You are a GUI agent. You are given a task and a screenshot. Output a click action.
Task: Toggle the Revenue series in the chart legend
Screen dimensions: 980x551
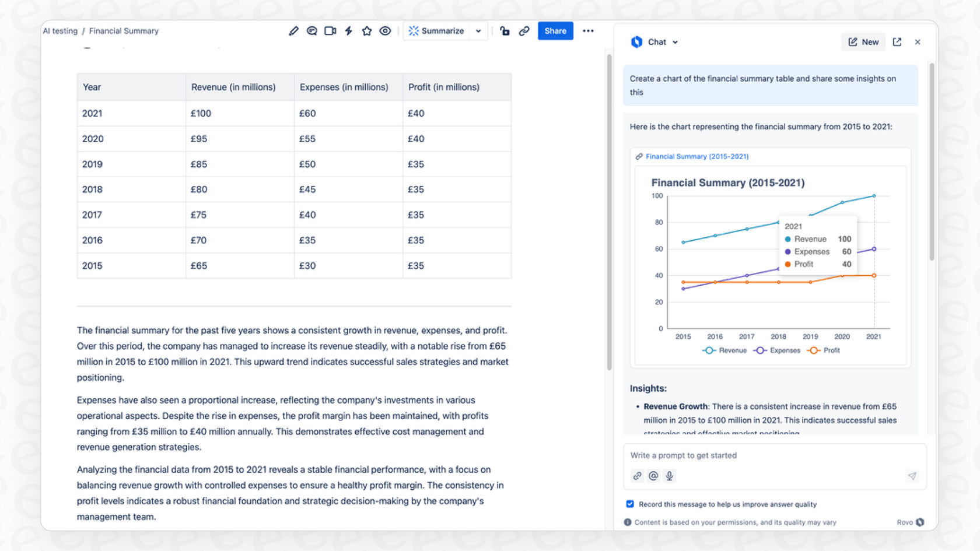[724, 350]
